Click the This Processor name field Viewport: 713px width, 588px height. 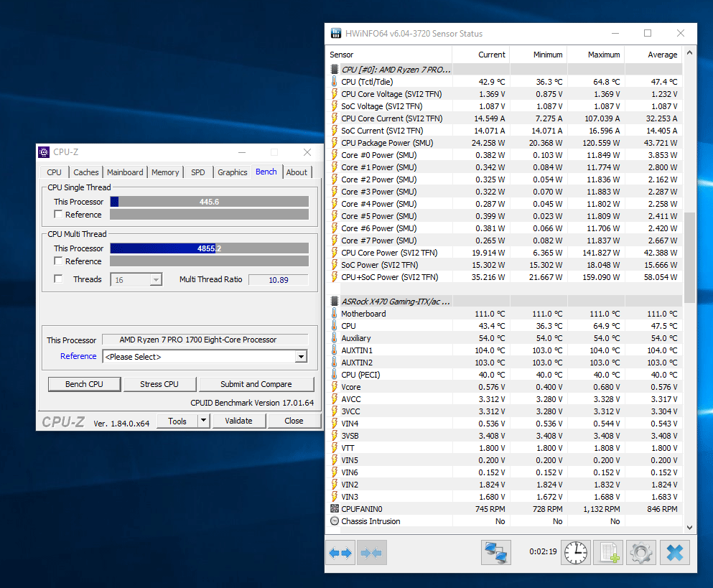(205, 340)
